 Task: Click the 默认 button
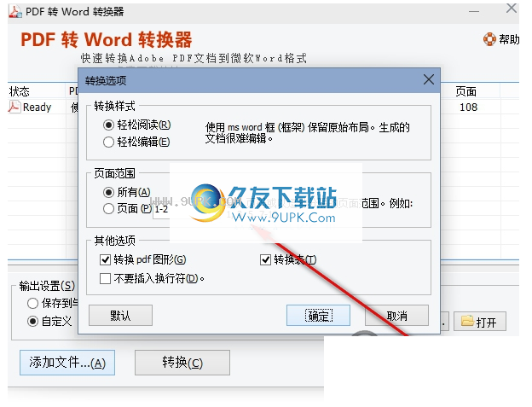[x=120, y=316]
